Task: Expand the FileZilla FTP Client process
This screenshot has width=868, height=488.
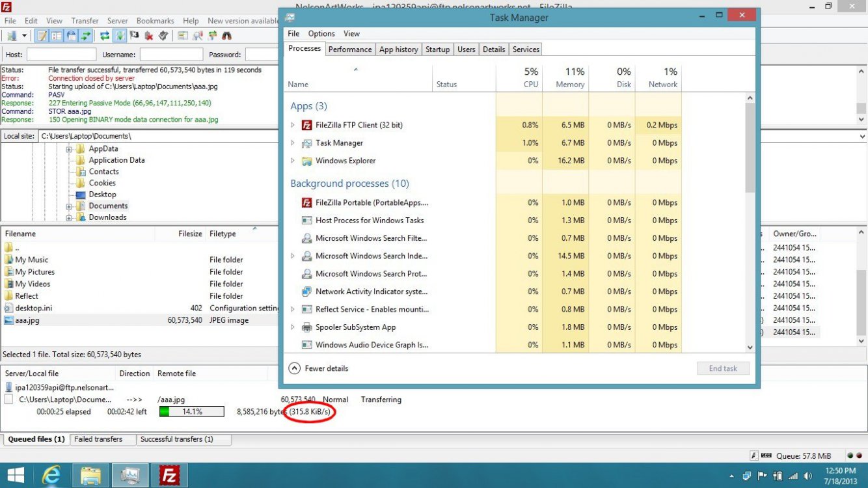Action: (293, 125)
